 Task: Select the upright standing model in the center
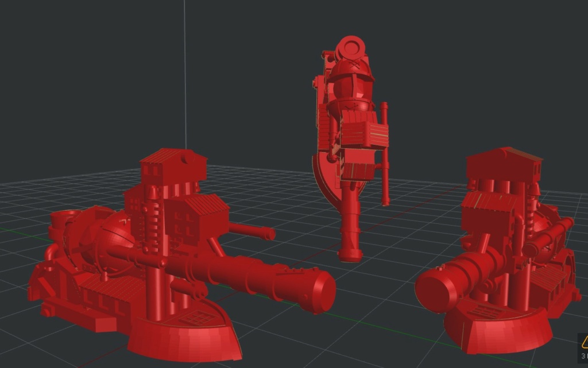point(351,149)
